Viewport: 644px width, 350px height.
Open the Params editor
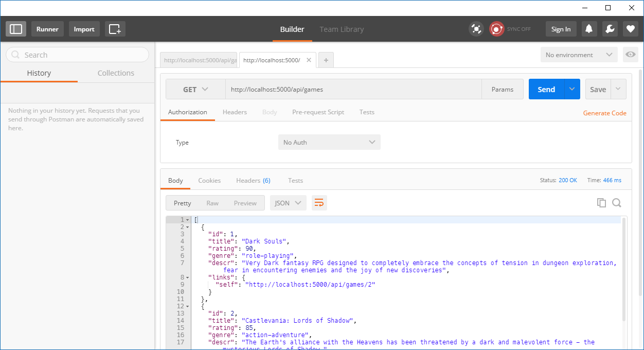(503, 89)
